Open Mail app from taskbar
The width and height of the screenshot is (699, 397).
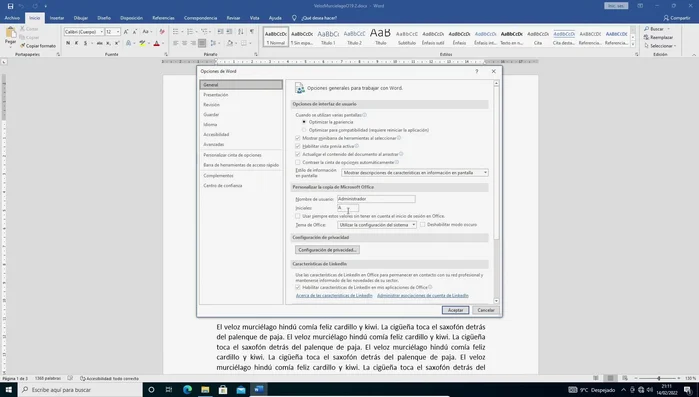click(241, 390)
